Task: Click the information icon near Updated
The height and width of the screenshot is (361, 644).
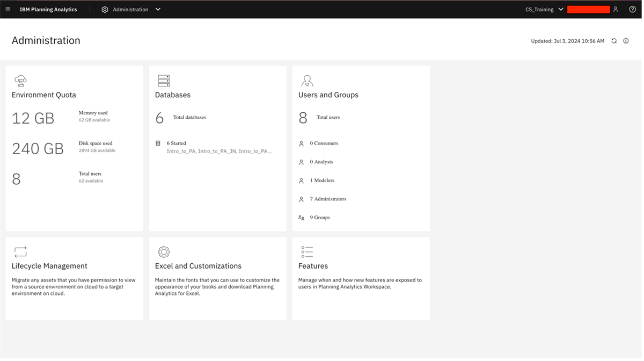Action: tap(626, 41)
